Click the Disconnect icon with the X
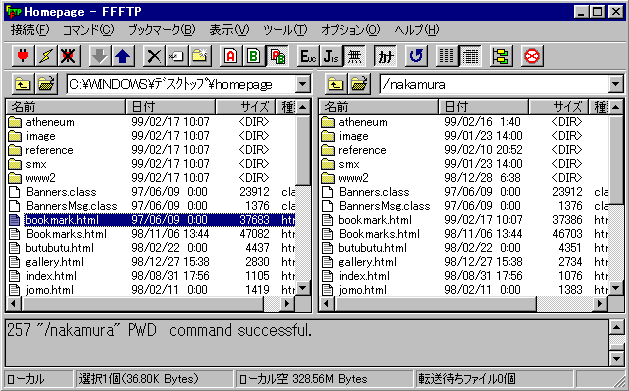 point(68,56)
